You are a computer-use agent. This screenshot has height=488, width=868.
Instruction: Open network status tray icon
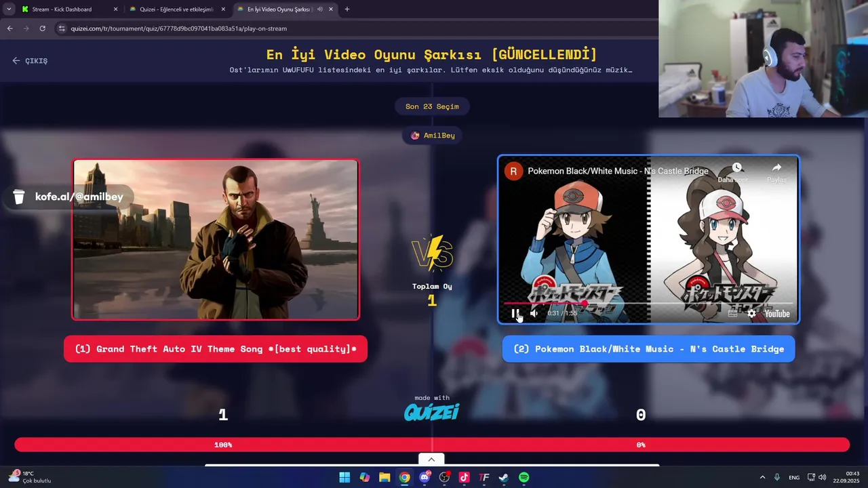(x=811, y=477)
